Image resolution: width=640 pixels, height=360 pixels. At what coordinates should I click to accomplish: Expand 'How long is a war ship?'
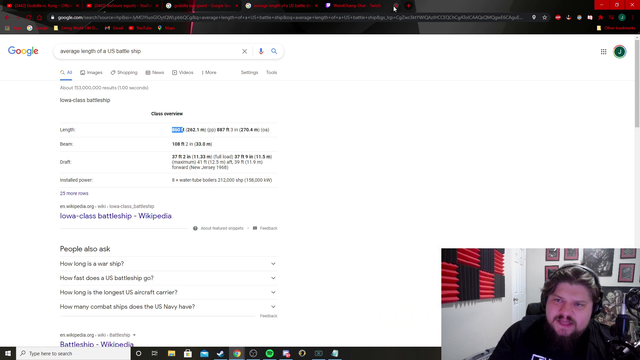[168, 264]
